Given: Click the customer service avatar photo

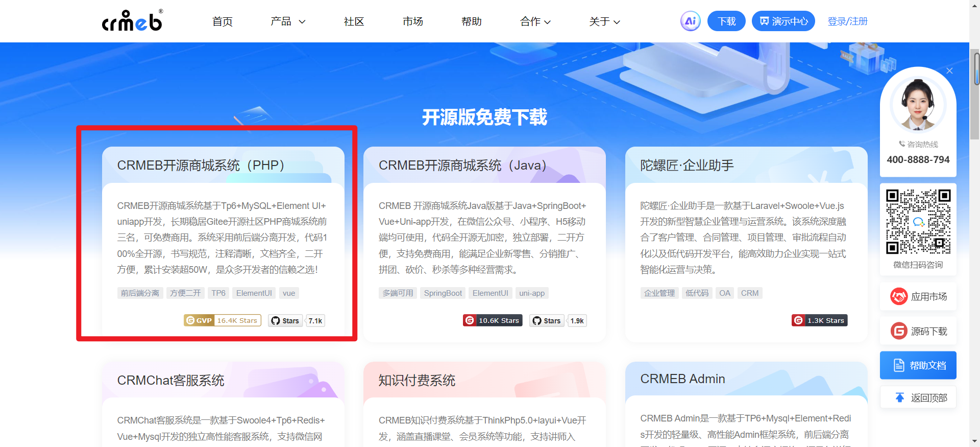Looking at the screenshot, I should point(918,105).
